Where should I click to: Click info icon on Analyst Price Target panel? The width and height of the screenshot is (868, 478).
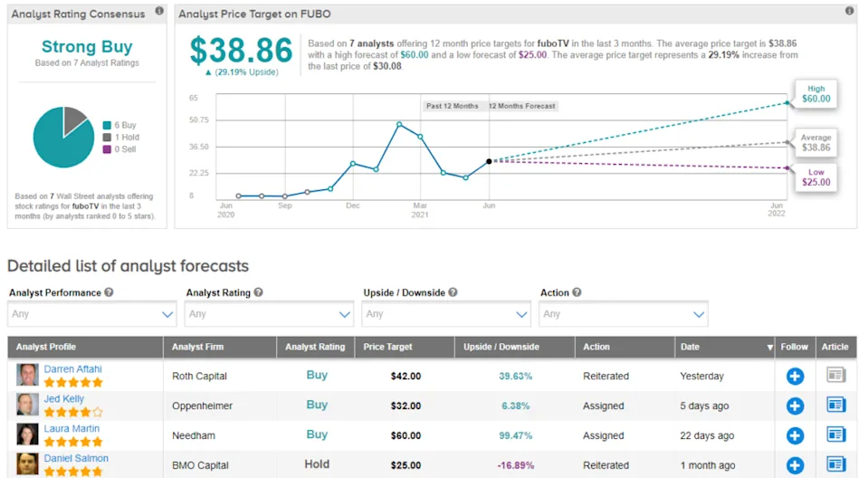tap(849, 11)
